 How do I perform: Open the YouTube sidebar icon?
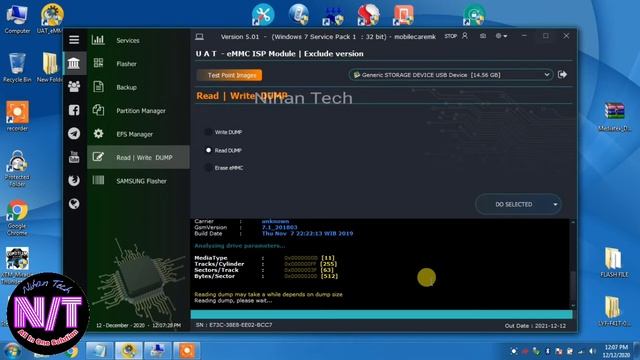74,157
